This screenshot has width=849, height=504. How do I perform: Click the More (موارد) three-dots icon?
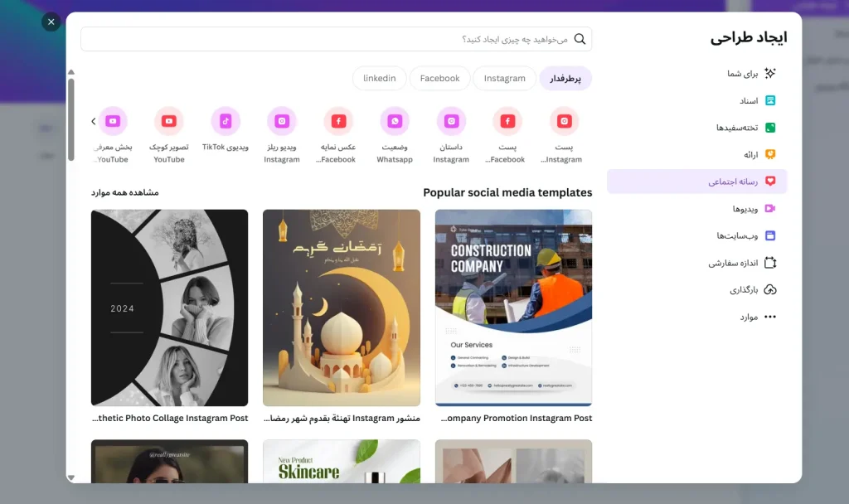tap(770, 317)
